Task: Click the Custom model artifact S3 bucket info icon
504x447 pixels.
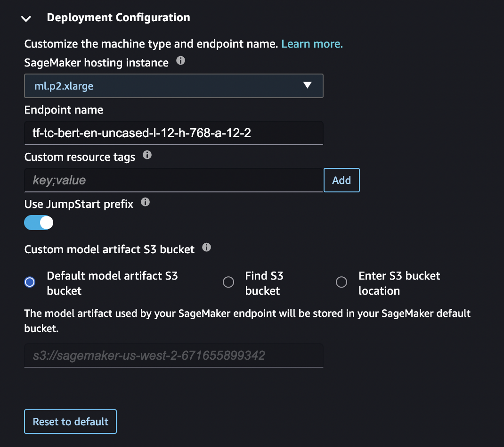Action: [x=206, y=247]
